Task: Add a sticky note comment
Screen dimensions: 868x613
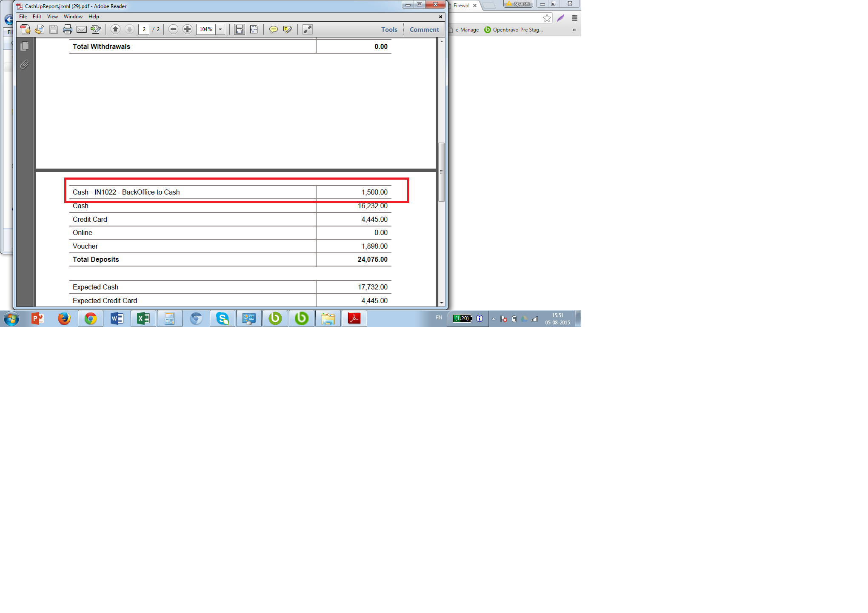Action: point(274,29)
